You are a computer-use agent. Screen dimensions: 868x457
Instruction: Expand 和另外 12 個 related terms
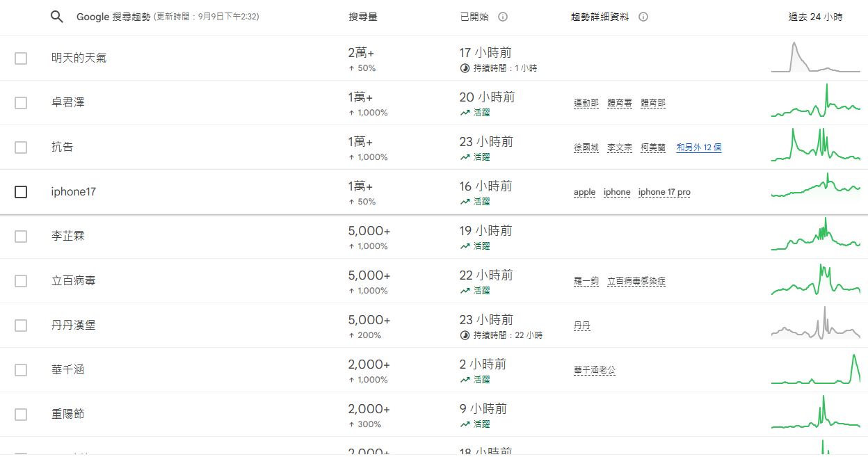(x=698, y=147)
